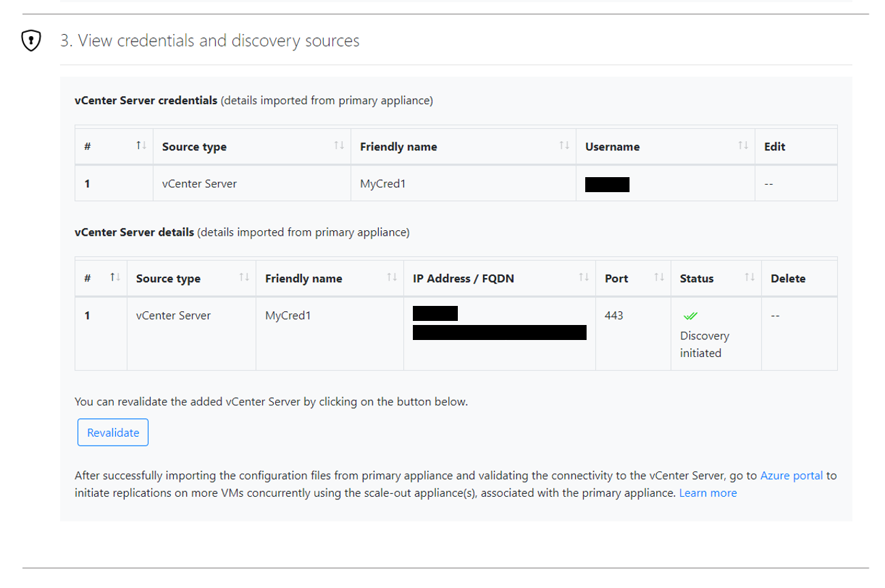Viewport: 885px width, 588px height.
Task: Click the shield icon beside step 3 heading
Action: coord(31,41)
